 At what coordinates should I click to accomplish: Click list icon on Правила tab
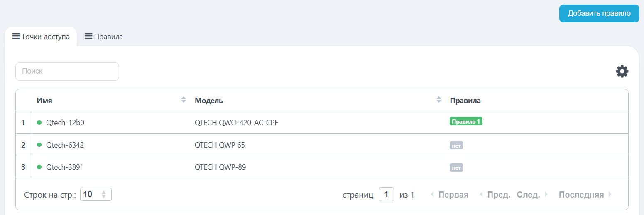(x=88, y=36)
